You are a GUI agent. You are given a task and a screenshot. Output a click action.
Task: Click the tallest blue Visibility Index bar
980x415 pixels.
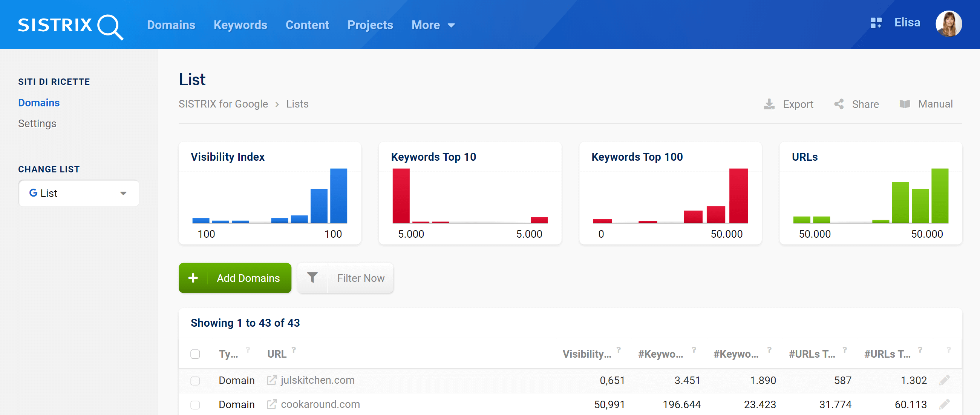(x=338, y=196)
